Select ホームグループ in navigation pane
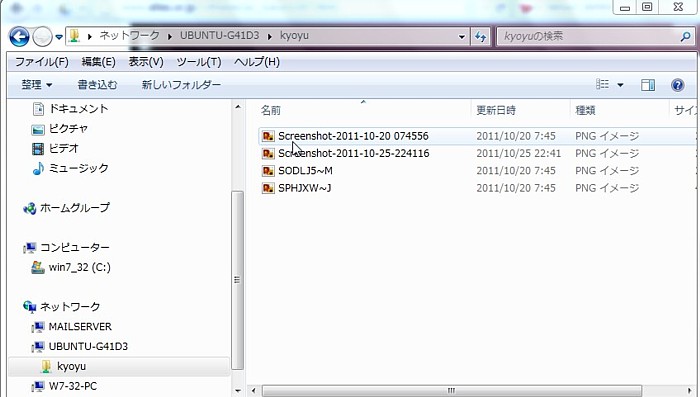 click(75, 208)
